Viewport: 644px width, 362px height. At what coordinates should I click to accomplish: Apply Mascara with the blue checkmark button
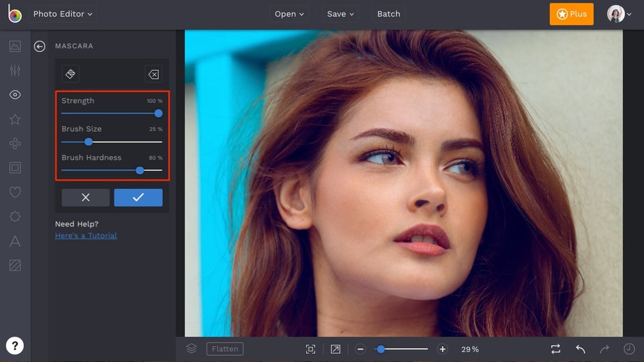click(x=138, y=197)
